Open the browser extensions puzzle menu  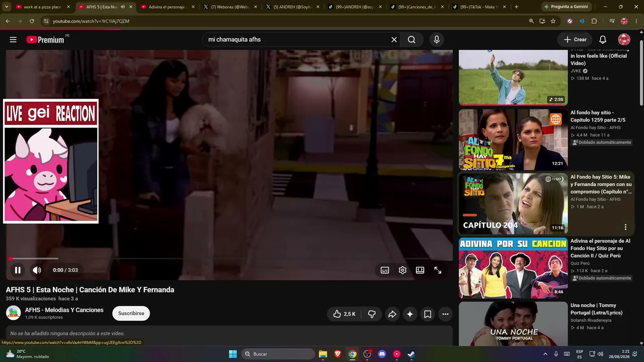click(594, 21)
